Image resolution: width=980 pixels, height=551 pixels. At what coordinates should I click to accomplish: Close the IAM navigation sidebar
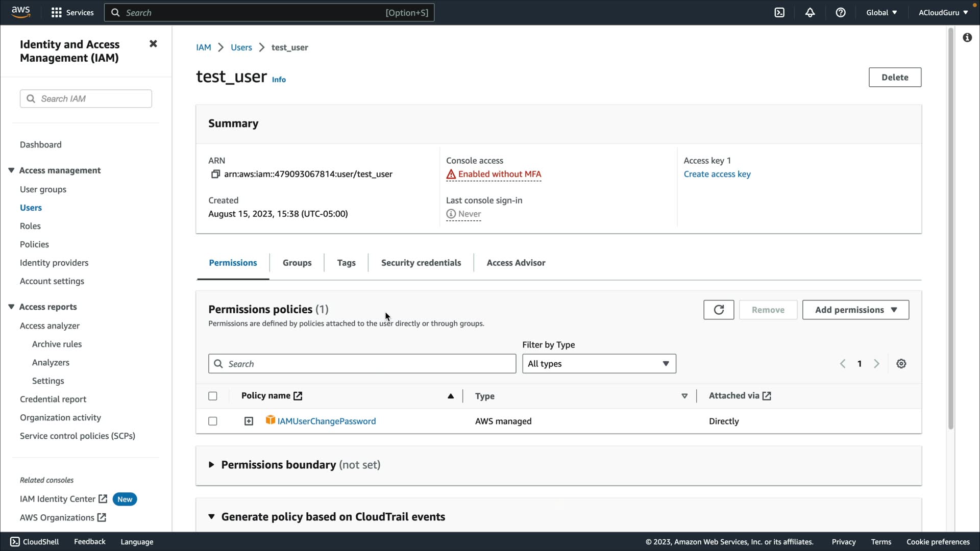[x=153, y=44]
